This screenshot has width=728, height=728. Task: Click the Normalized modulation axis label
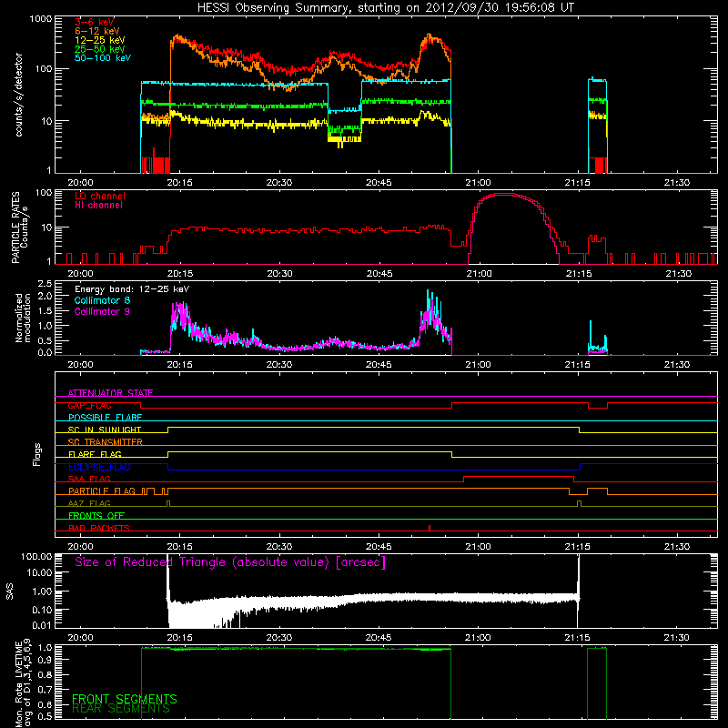(22, 318)
